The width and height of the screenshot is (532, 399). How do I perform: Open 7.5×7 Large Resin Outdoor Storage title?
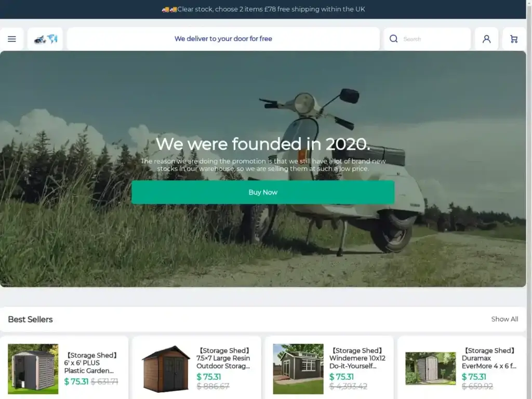coord(223,358)
